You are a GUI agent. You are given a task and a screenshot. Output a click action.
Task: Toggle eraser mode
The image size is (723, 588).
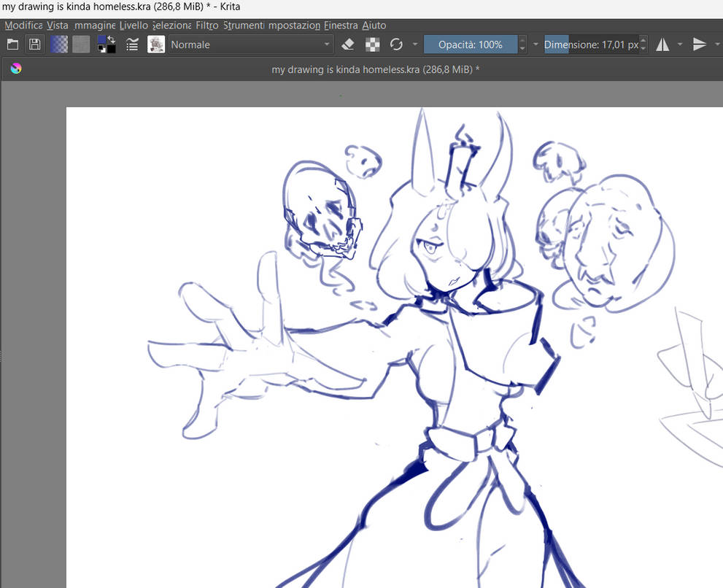(348, 45)
